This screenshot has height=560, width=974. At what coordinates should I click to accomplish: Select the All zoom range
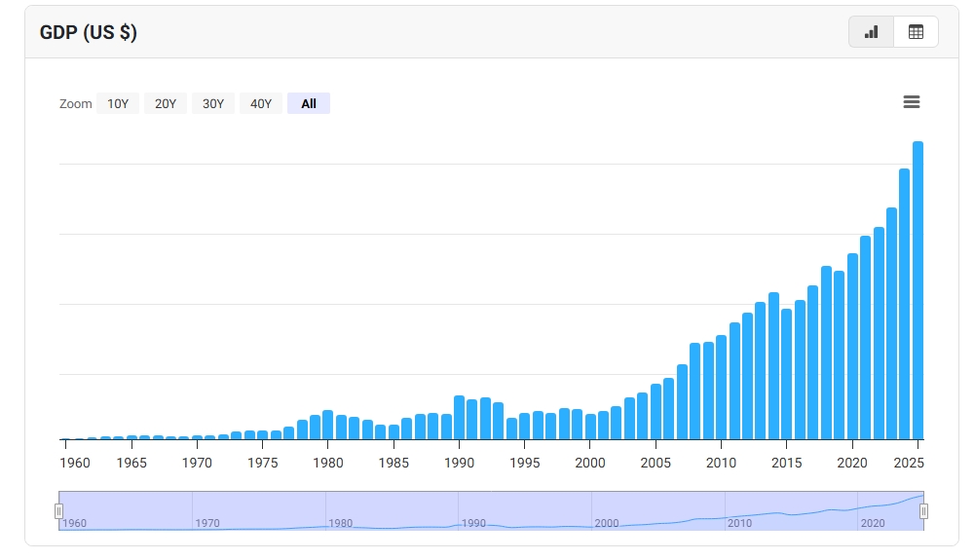(309, 103)
